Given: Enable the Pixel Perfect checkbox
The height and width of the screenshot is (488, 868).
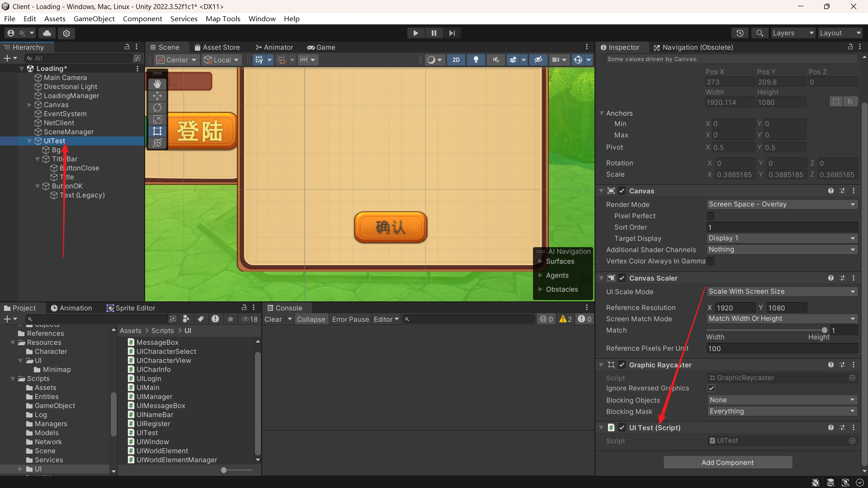Looking at the screenshot, I should click(x=711, y=216).
